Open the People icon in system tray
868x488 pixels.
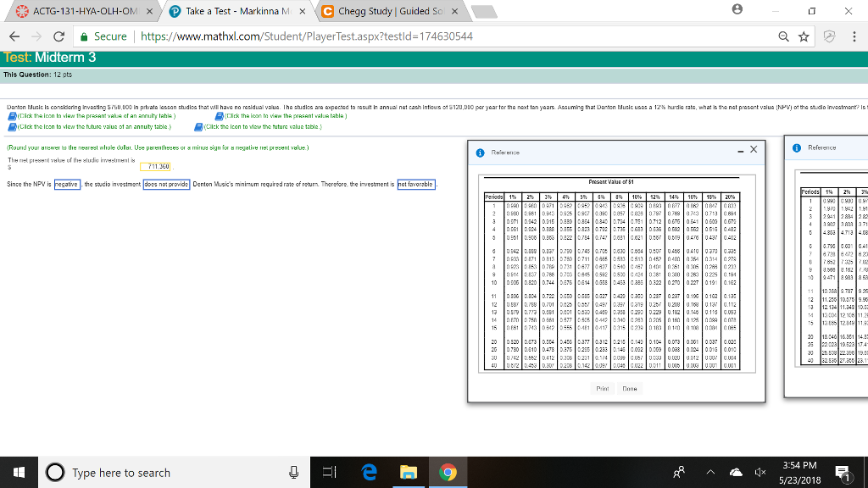(x=679, y=473)
